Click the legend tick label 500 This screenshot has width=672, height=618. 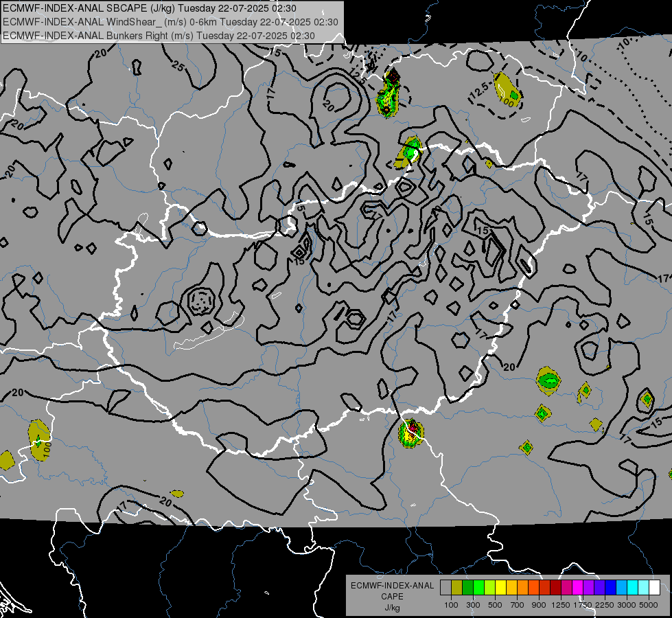pos(495,605)
